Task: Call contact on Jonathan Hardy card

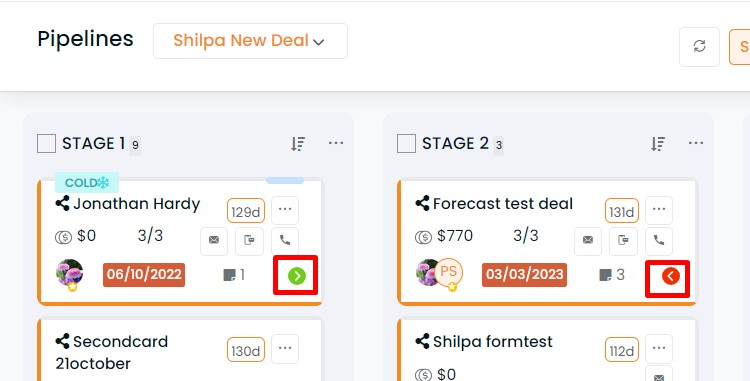Action: 285,240
